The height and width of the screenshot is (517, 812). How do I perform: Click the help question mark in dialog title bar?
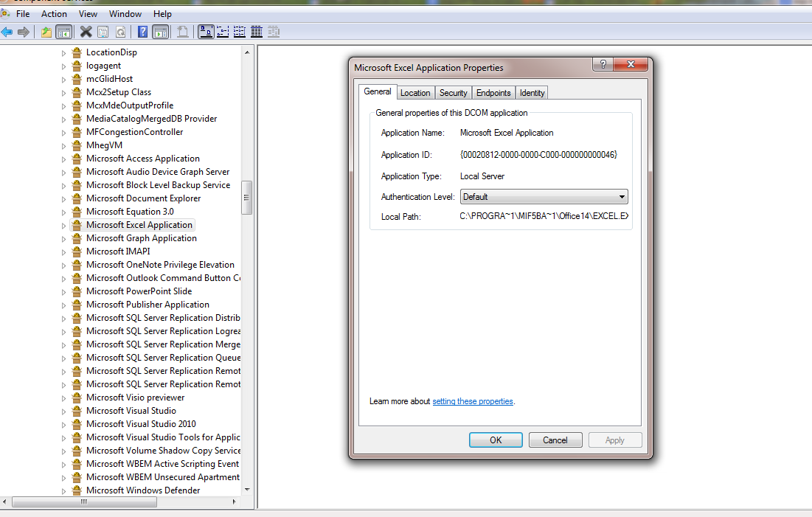603,64
